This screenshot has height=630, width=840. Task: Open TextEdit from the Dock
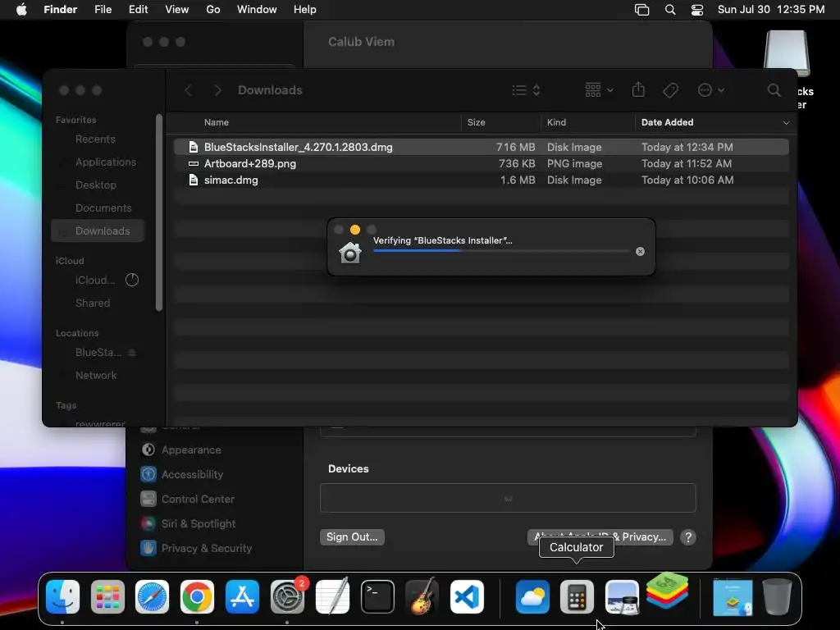pyautogui.click(x=332, y=596)
